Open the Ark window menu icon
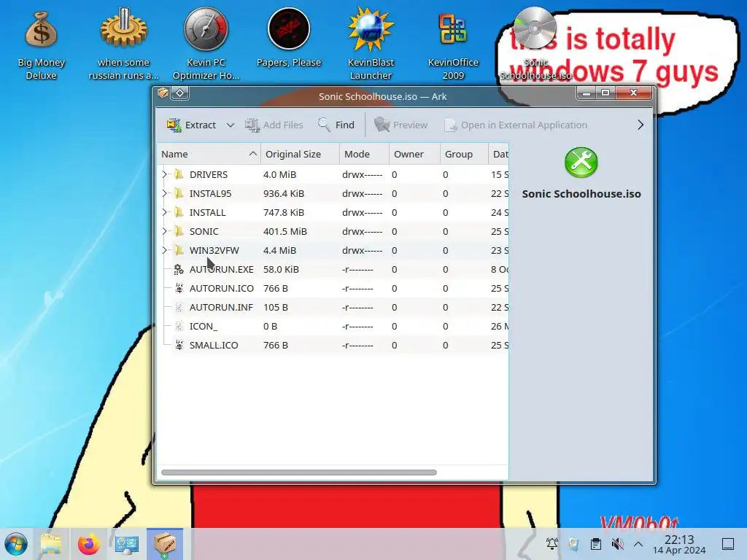The width and height of the screenshot is (747, 560). coord(163,93)
